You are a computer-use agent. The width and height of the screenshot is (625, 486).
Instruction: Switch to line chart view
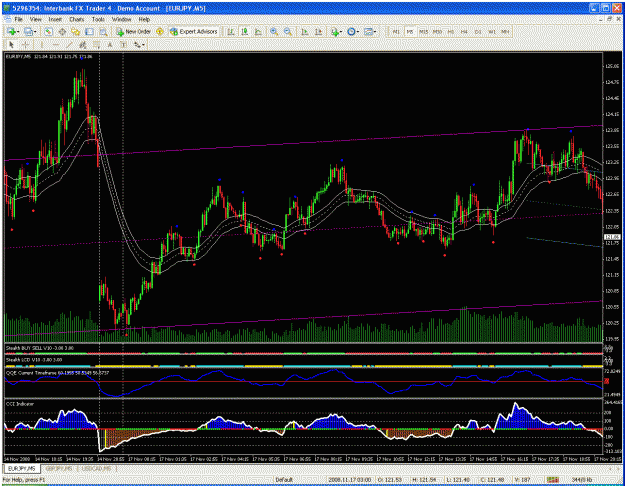258,31
